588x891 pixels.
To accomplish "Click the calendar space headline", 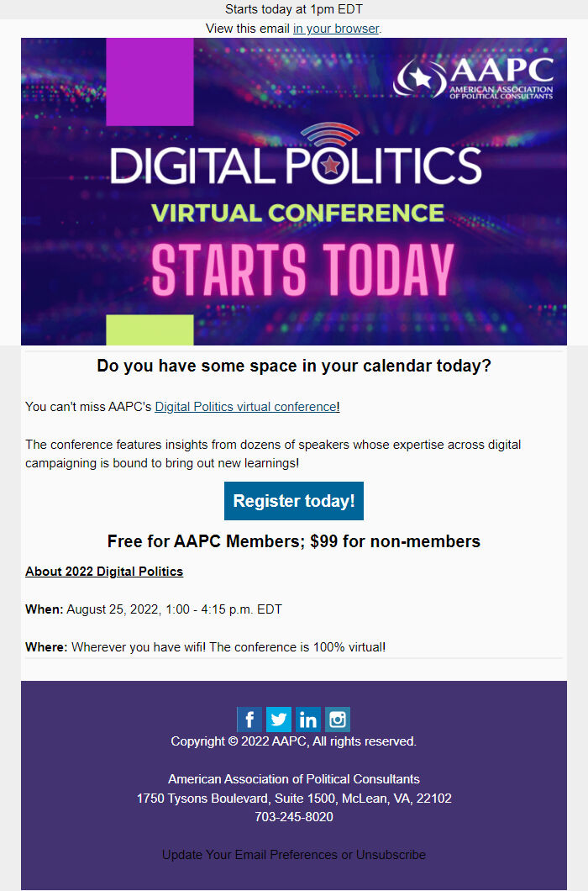I will (x=294, y=366).
